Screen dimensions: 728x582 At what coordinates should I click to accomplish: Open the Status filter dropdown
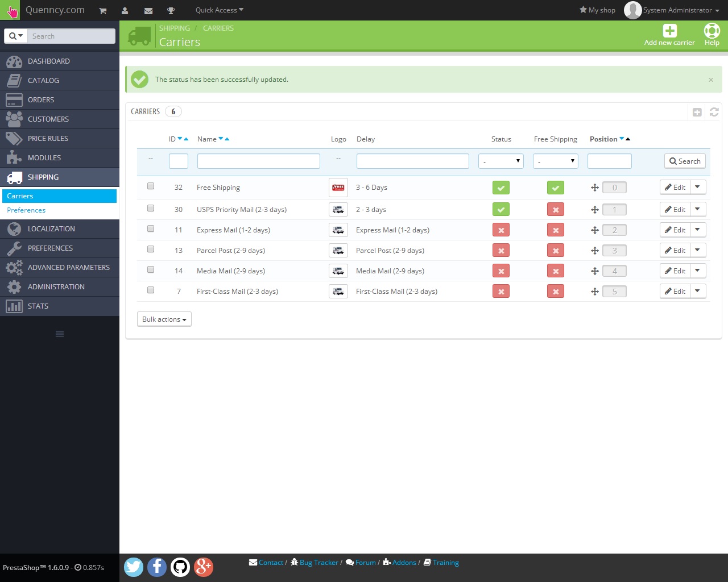501,161
